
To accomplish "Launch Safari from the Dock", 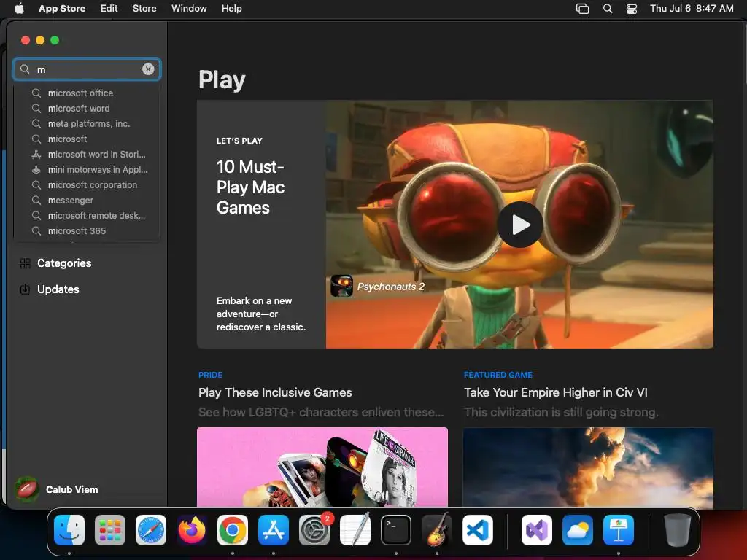I will click(151, 529).
